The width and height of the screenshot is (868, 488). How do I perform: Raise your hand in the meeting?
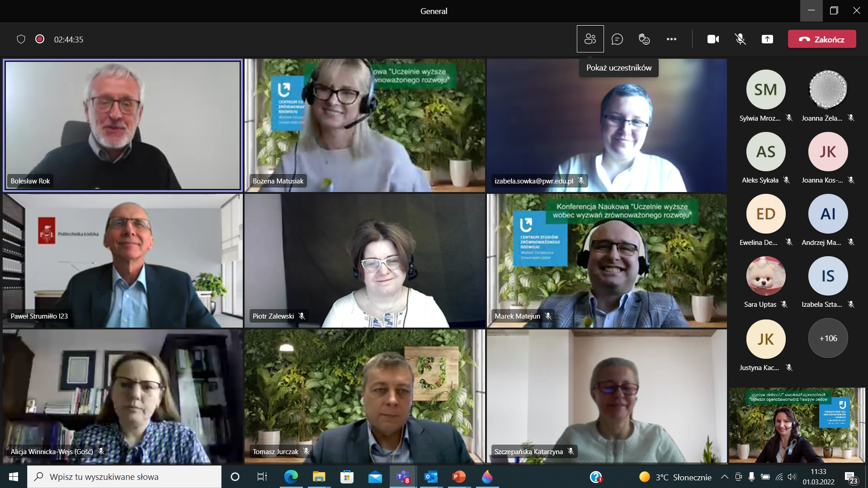(x=644, y=39)
